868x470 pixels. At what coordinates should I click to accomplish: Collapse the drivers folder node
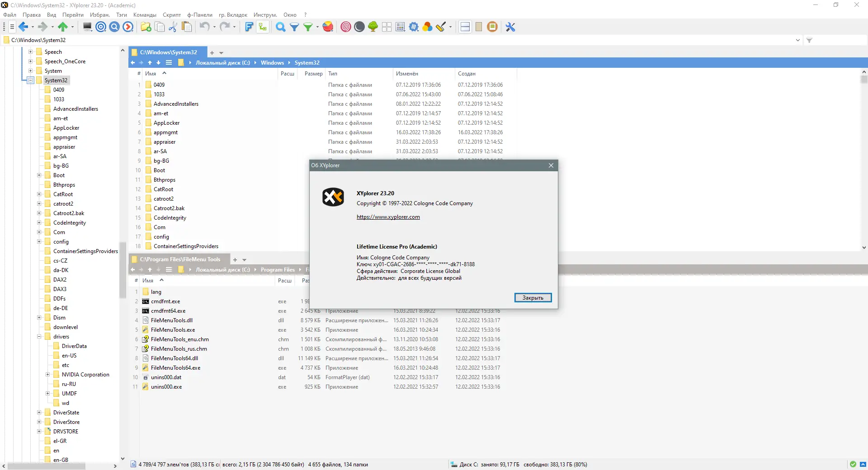point(39,337)
